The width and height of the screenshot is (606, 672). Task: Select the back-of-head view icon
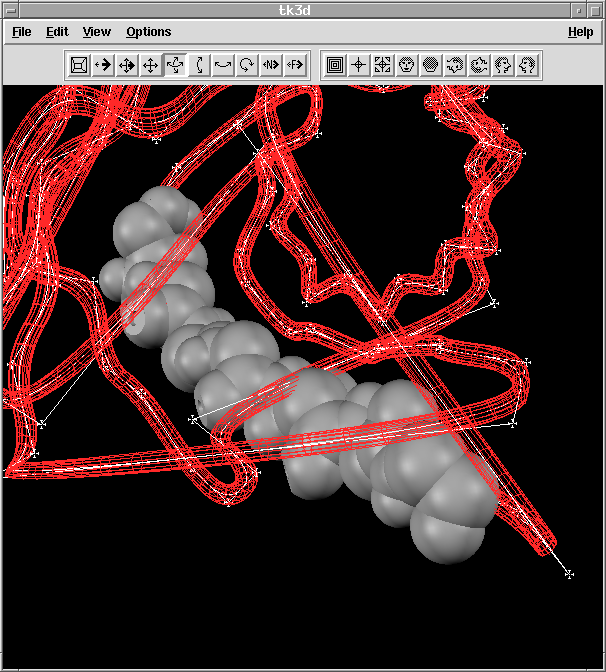(x=431, y=65)
